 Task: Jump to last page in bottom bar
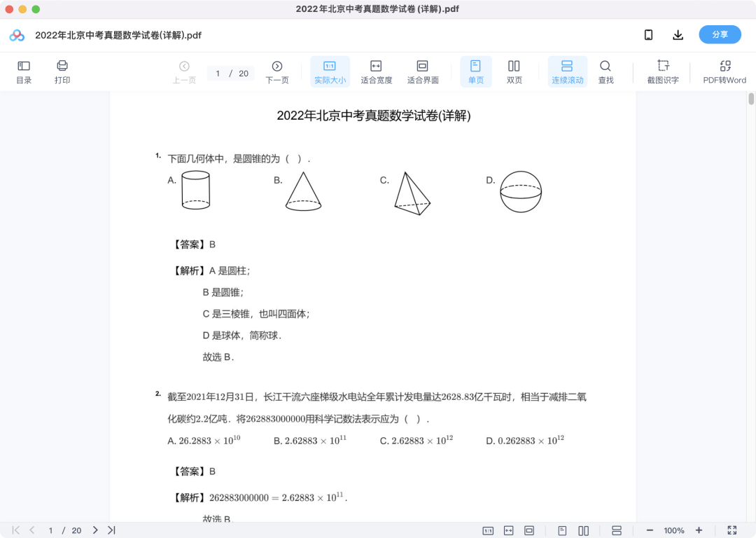coord(111,530)
